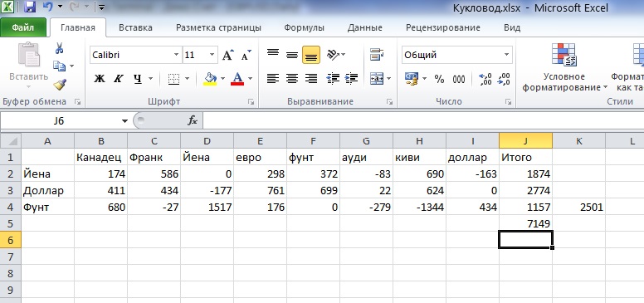Click inside the formula bar
644x303 pixels.
[x=423, y=120]
